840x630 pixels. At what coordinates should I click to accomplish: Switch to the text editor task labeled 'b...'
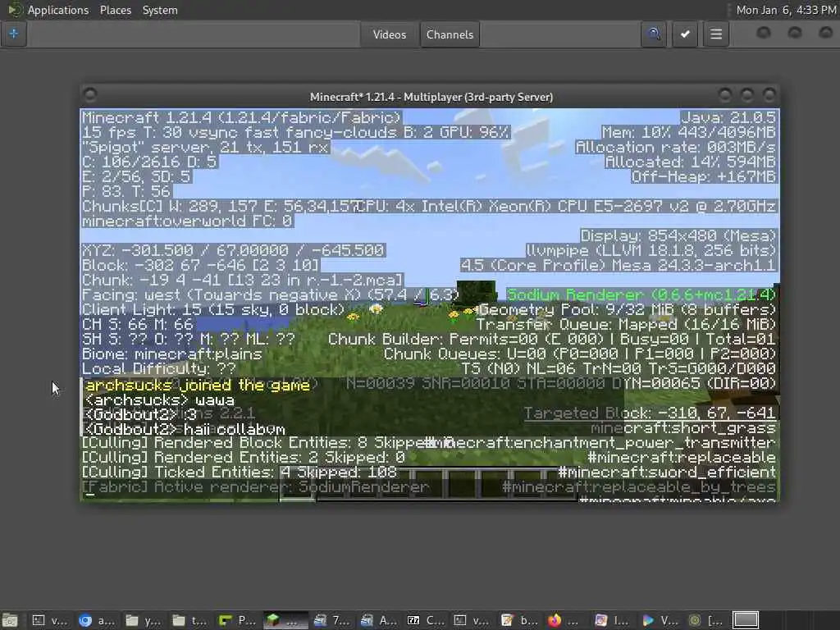coord(518,620)
